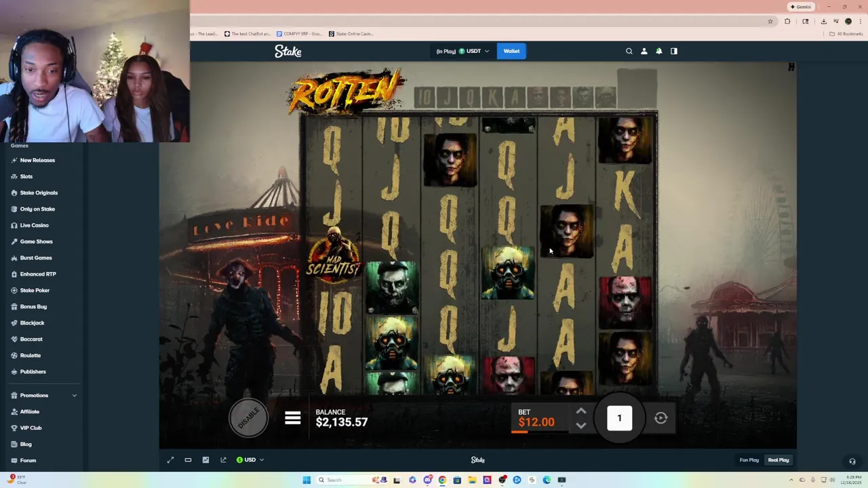The height and width of the screenshot is (488, 868).
Task: Switch to theatre mode icon
Action: [x=188, y=460]
